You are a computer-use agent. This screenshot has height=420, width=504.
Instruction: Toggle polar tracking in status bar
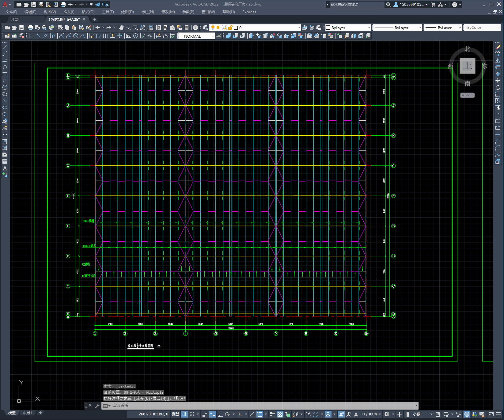point(227,414)
